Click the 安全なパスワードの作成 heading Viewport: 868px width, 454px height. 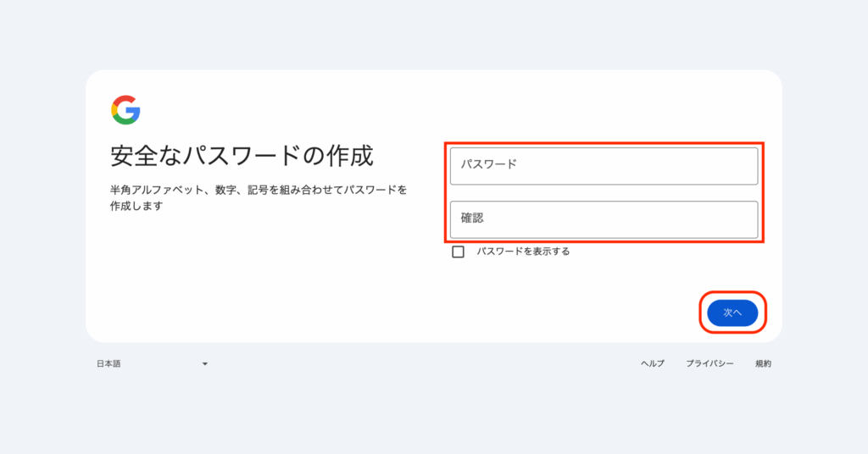(242, 157)
